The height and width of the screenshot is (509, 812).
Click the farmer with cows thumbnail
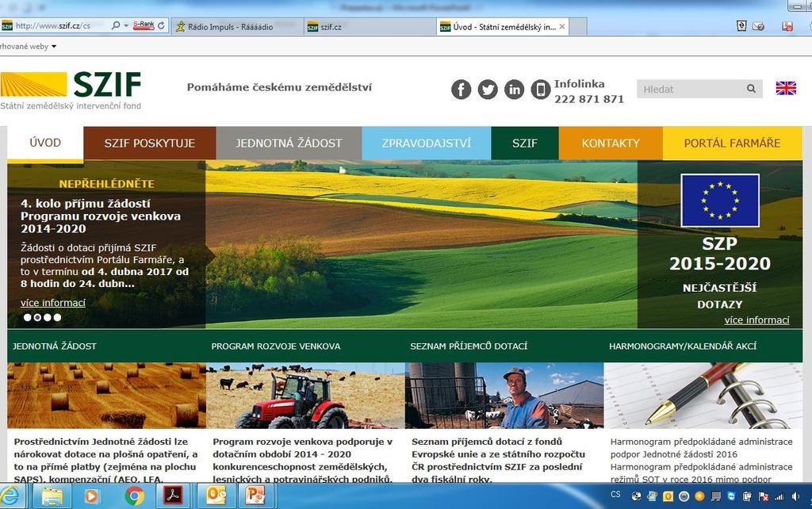click(504, 396)
